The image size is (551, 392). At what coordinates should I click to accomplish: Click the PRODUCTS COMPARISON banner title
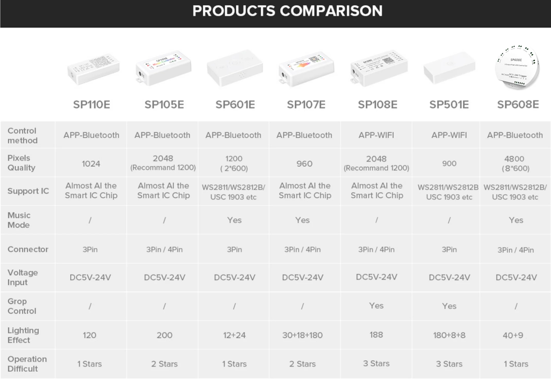coord(287,11)
